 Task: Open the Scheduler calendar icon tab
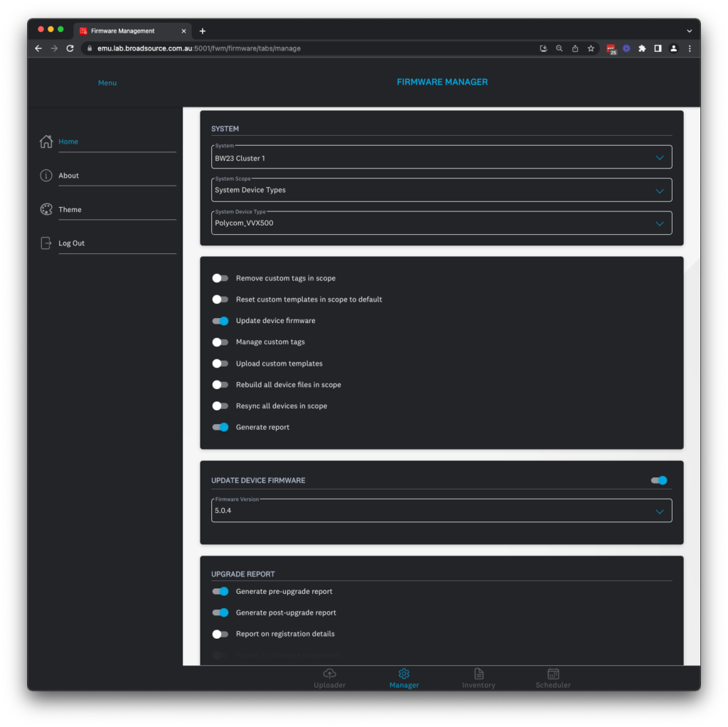553,673
